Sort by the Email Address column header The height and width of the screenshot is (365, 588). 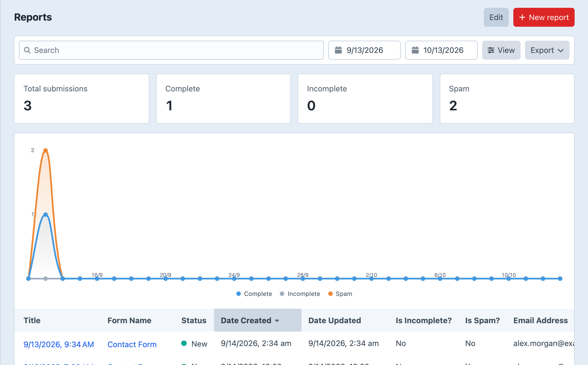[x=540, y=320]
